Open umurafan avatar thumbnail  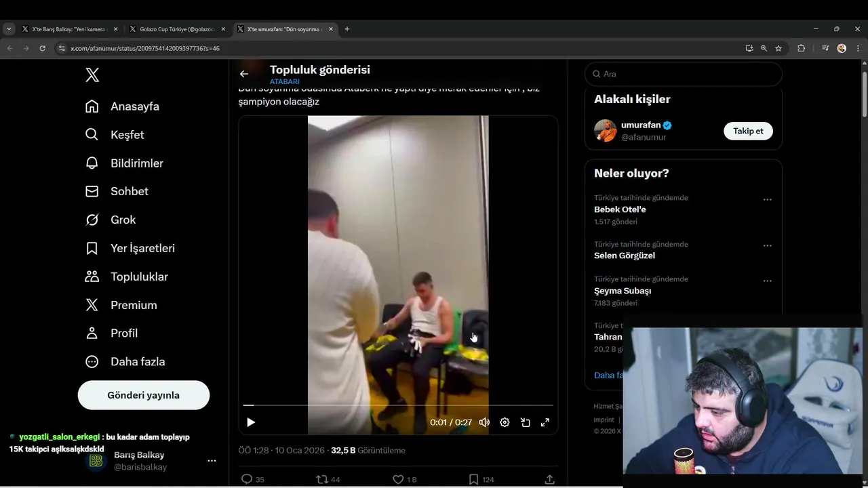tap(606, 131)
